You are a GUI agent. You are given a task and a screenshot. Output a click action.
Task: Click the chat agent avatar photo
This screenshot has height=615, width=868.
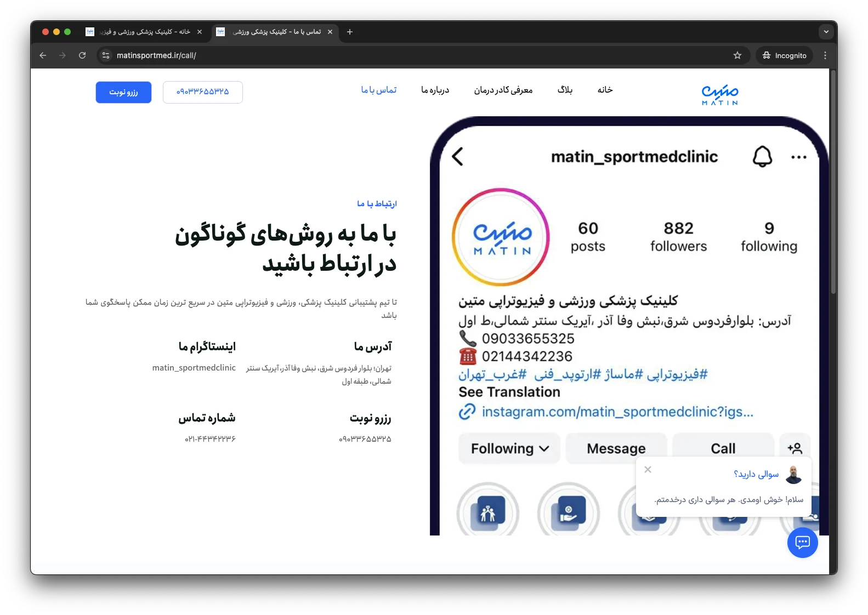coord(793,475)
